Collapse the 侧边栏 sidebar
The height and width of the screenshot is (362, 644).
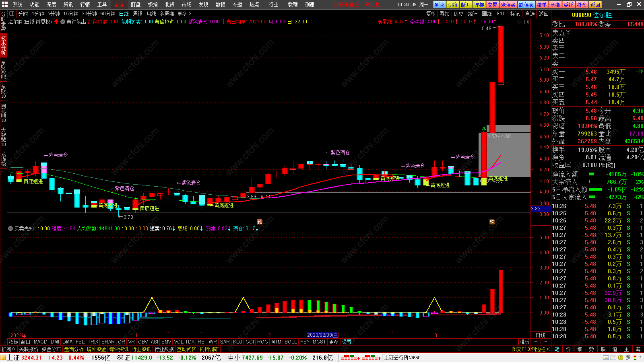click(541, 349)
